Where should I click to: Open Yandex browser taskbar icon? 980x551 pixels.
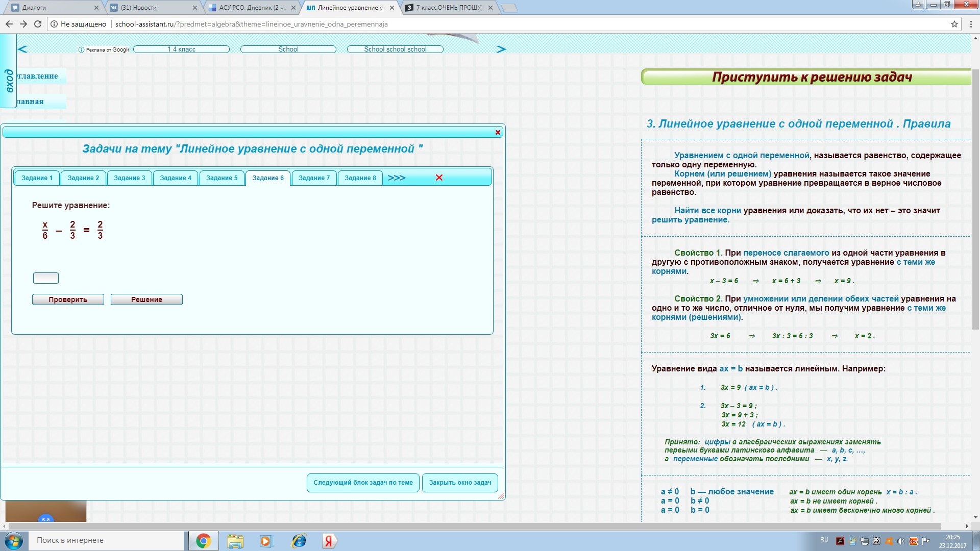coord(329,541)
